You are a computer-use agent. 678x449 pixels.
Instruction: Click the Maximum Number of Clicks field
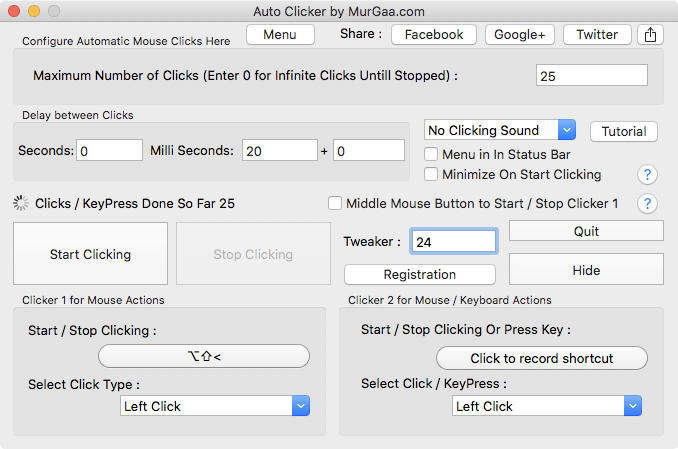pyautogui.click(x=592, y=76)
